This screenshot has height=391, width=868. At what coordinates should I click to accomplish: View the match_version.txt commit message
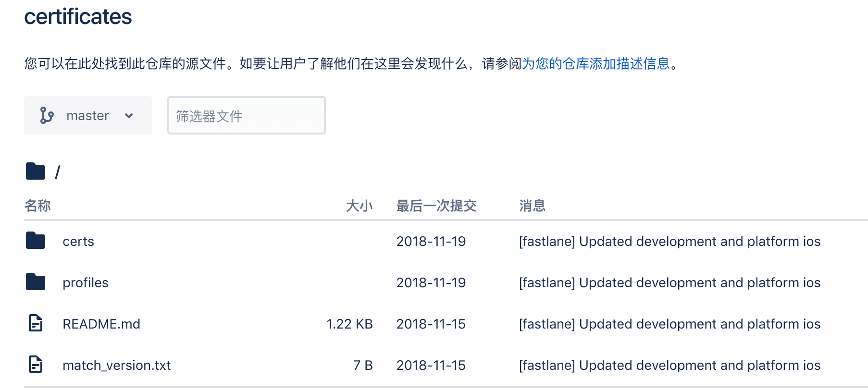pos(670,365)
